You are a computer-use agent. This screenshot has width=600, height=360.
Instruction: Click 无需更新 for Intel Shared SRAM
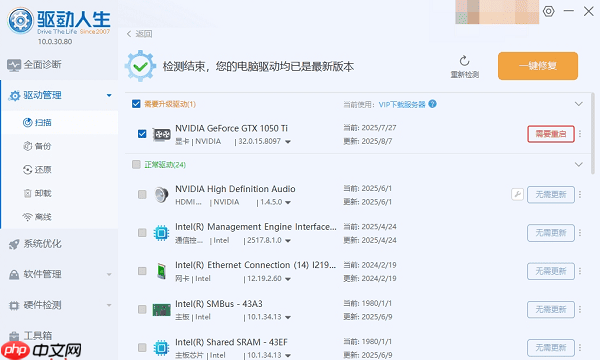tap(551, 347)
